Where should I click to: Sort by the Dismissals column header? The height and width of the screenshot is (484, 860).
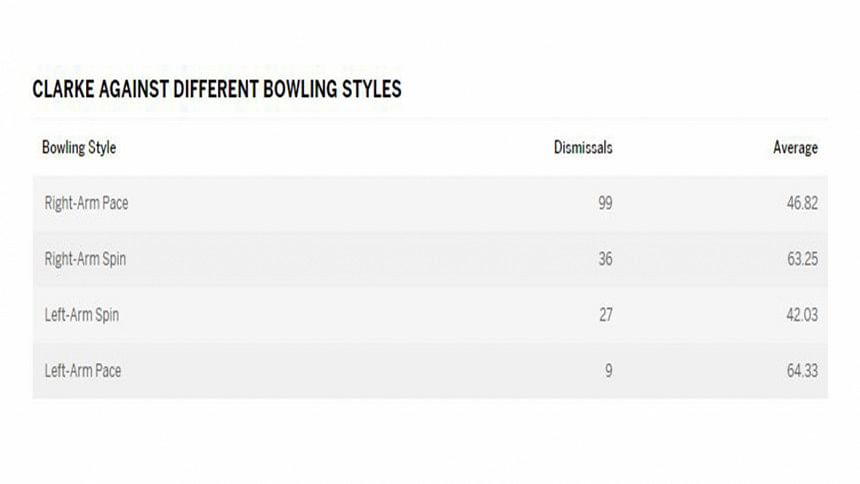583,148
